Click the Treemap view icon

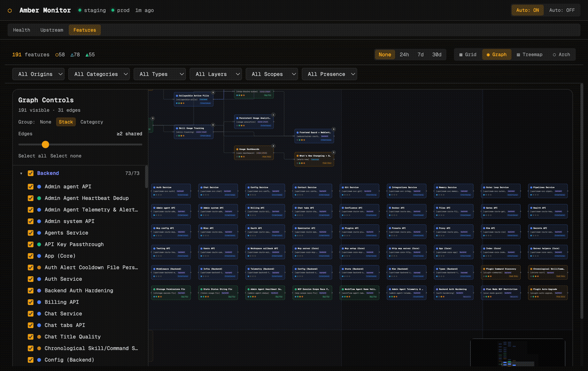coord(519,55)
